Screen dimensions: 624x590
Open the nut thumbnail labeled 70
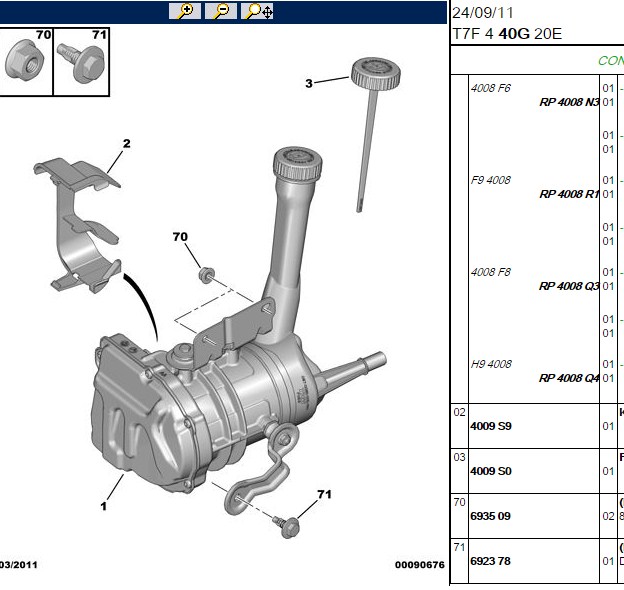(26, 62)
